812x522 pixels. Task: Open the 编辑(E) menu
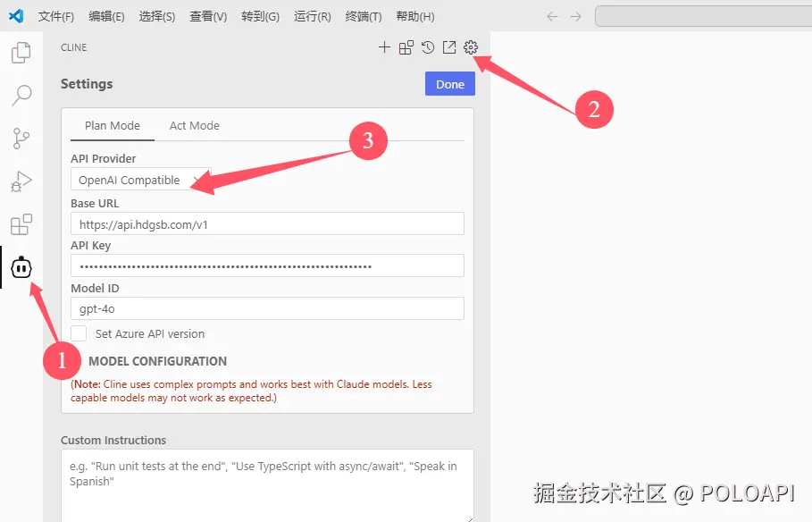point(106,17)
